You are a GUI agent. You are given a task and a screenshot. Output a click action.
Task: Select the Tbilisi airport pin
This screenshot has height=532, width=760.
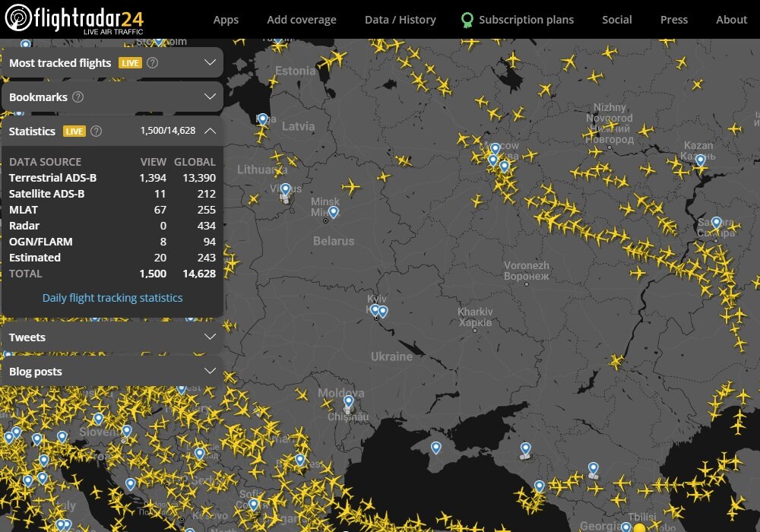625,527
